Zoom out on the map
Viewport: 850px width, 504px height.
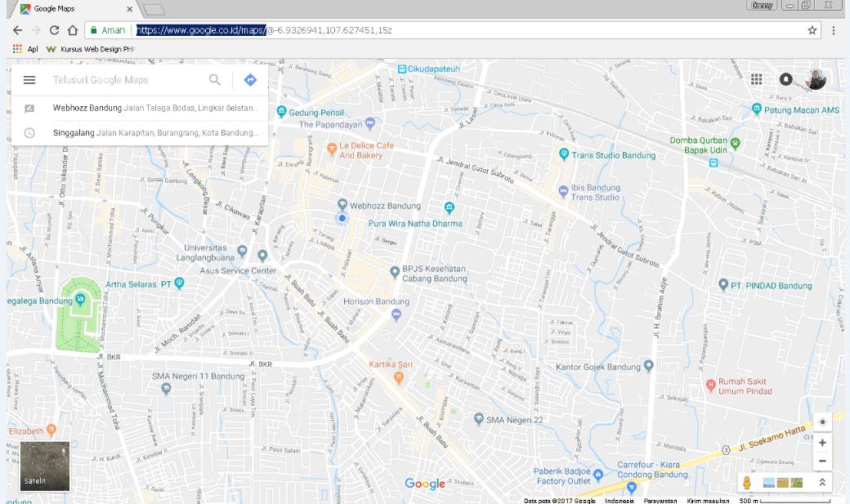[x=822, y=462]
